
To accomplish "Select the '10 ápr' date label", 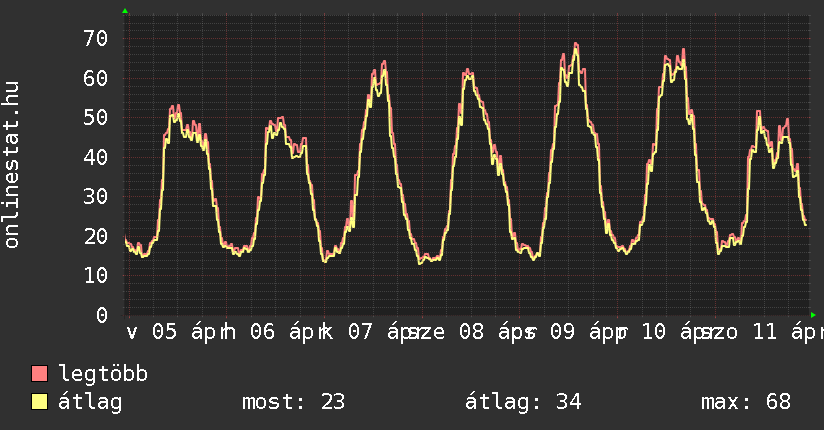I will tap(676, 332).
